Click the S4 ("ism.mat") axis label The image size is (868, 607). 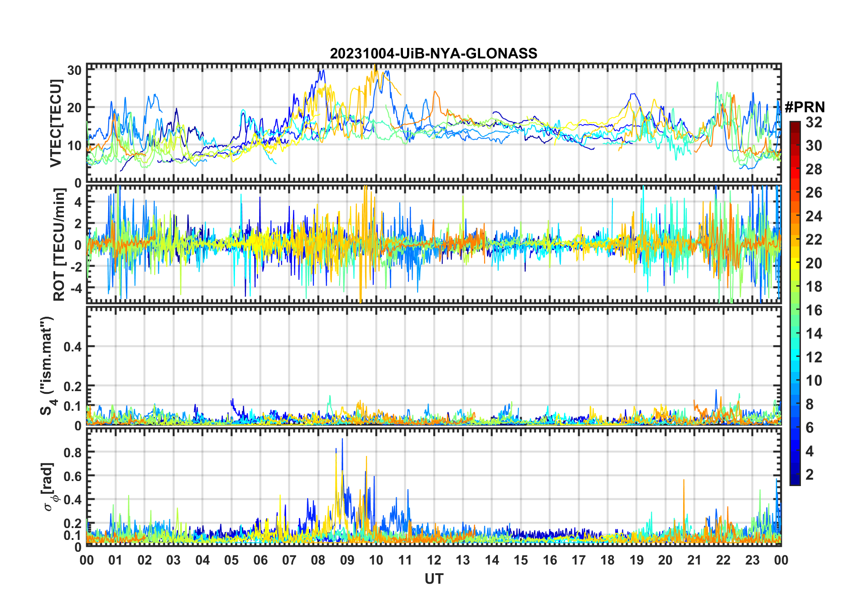tap(47, 366)
